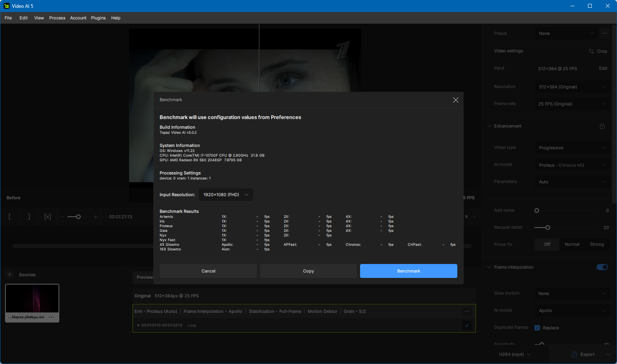Open the Plugins menu
Image resolution: width=617 pixels, height=364 pixels.
coord(98,18)
